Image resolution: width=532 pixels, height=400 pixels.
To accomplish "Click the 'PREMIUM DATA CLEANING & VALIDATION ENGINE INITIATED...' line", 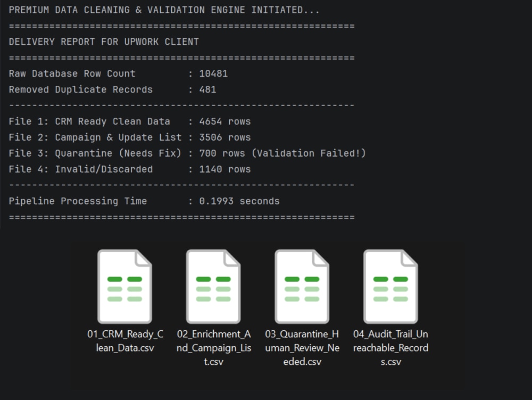I will [164, 10].
